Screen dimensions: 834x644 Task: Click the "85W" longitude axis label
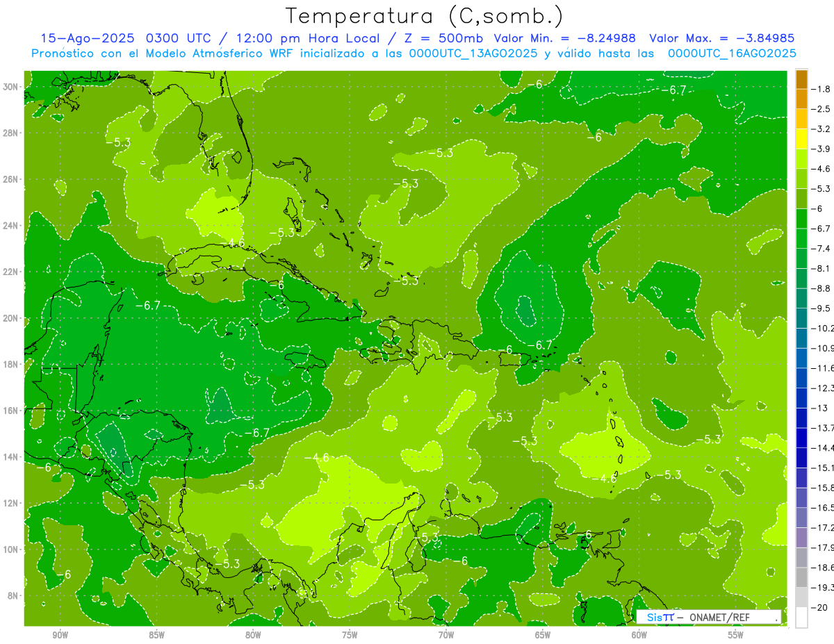[156, 635]
